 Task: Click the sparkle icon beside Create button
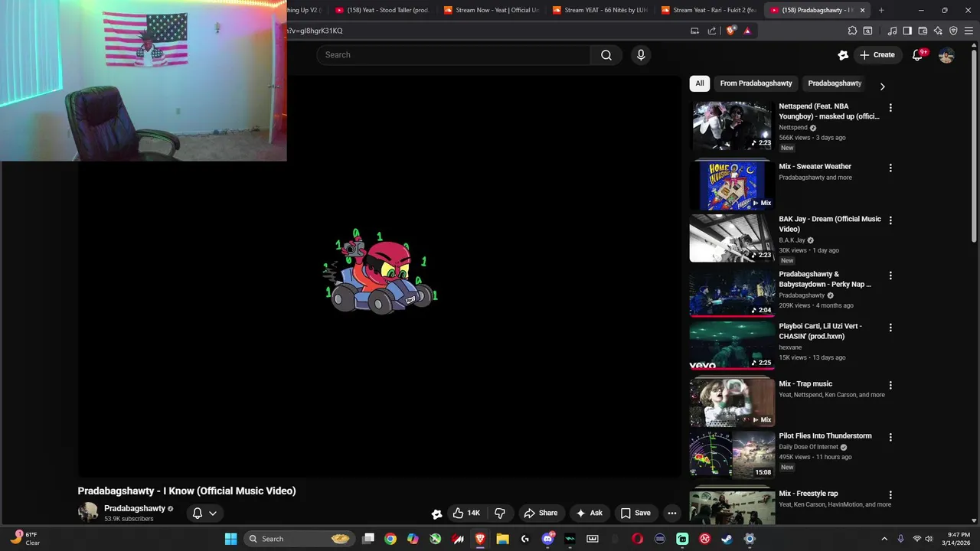(x=843, y=55)
